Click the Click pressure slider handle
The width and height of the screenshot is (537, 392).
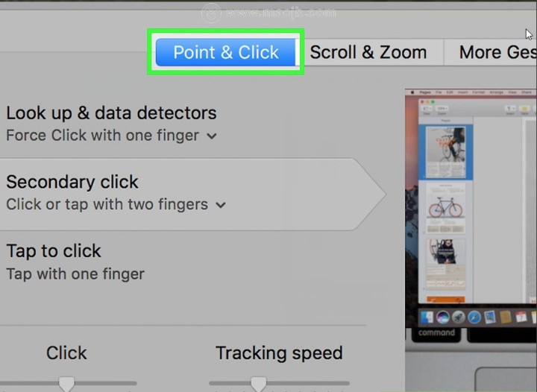[x=66, y=384]
